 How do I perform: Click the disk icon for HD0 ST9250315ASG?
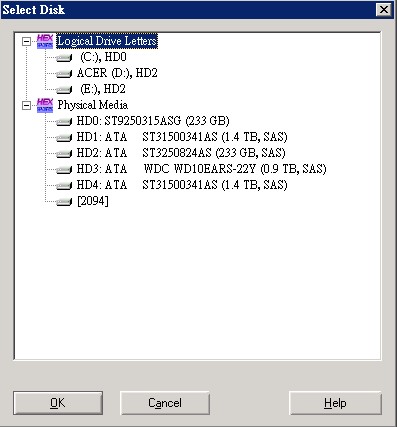tap(64, 122)
